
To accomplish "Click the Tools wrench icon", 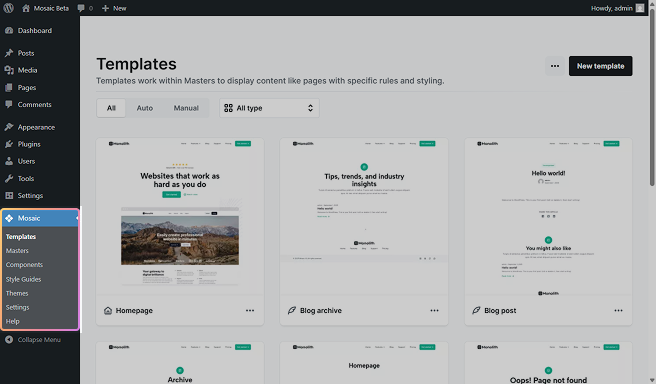I will [9, 178].
